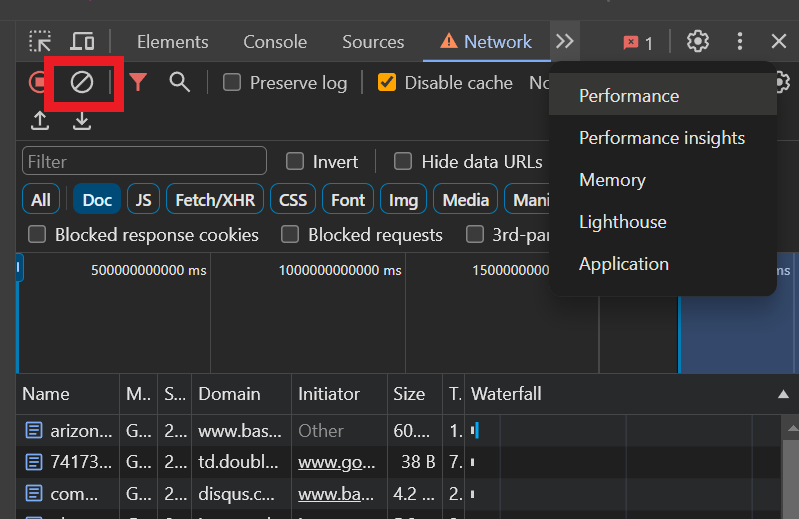Click the import HAR upload icon
Image resolution: width=799 pixels, height=519 pixels.
[40, 121]
